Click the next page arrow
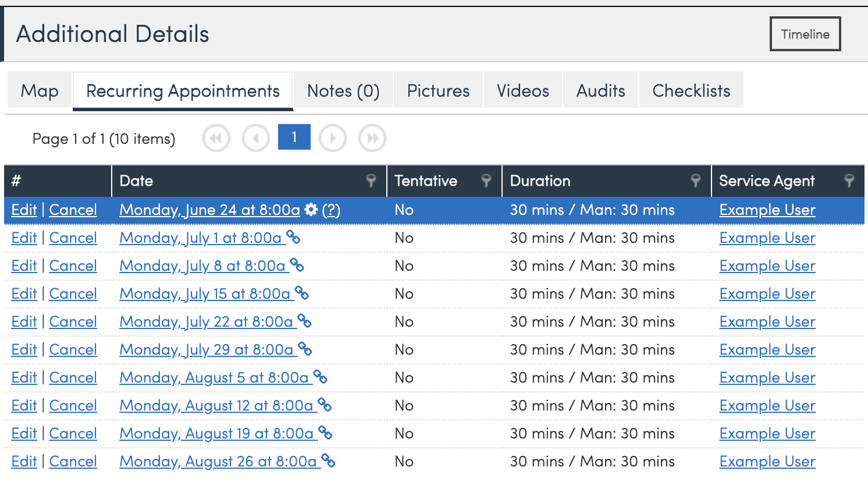The height and width of the screenshot is (481, 868). [x=333, y=139]
